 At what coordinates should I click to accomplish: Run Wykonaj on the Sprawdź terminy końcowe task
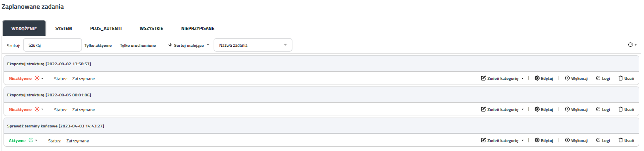(x=576, y=140)
